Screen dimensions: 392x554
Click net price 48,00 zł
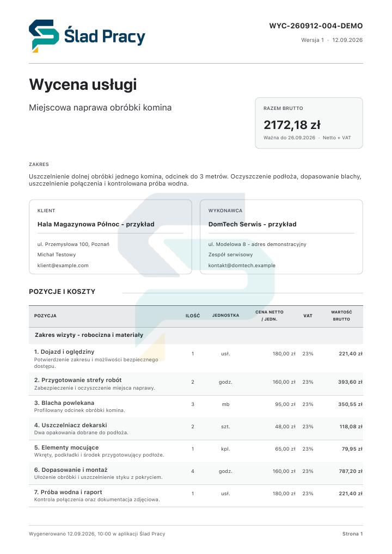tap(285, 427)
